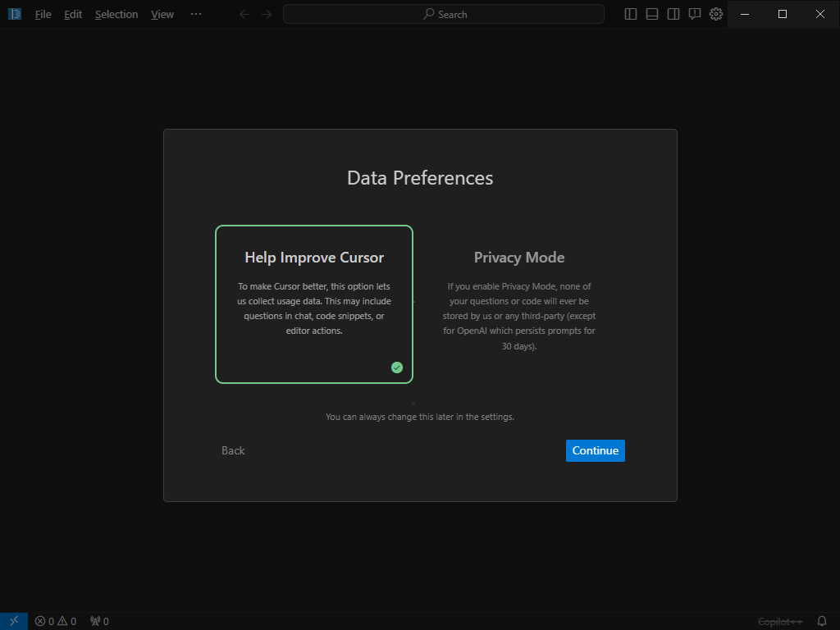The image size is (840, 630).
Task: Click the Copilot++ status bar item
Action: click(x=780, y=622)
